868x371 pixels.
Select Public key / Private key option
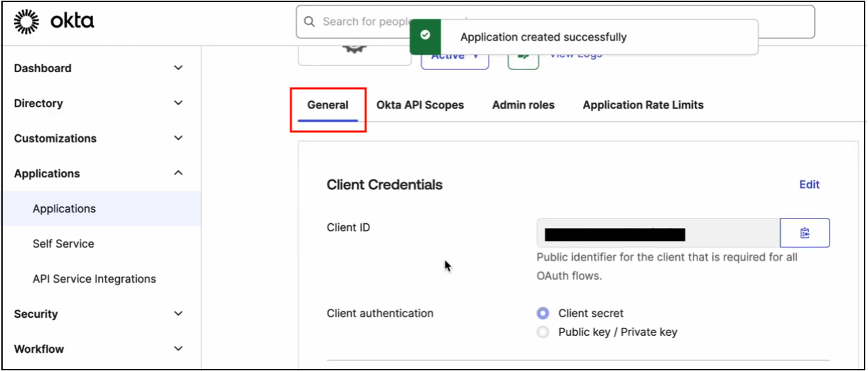[x=543, y=332]
